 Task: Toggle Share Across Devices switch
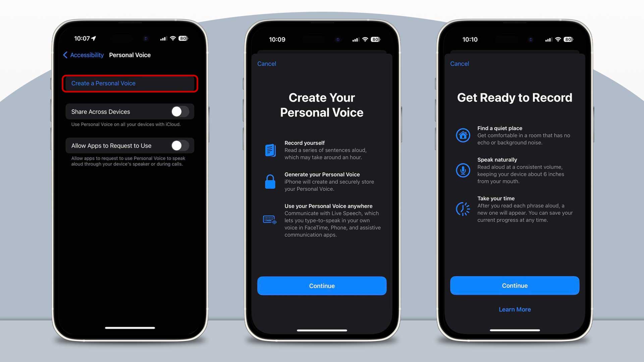coord(177,112)
